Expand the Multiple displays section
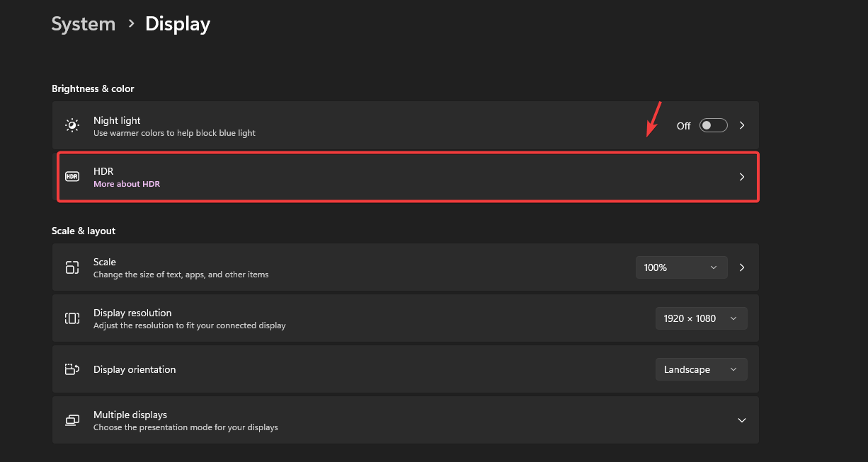Viewport: 868px width, 462px height. tap(742, 420)
